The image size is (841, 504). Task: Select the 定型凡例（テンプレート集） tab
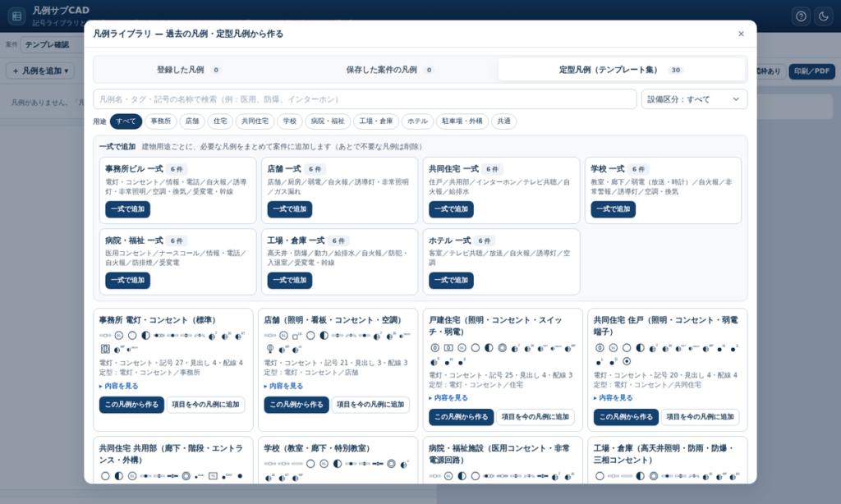tap(621, 70)
